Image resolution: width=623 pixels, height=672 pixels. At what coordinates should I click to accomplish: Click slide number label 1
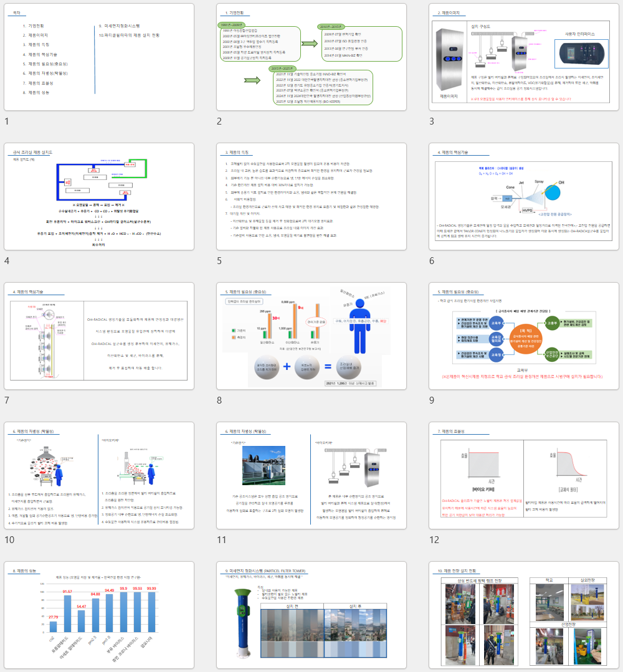[x=6, y=121]
